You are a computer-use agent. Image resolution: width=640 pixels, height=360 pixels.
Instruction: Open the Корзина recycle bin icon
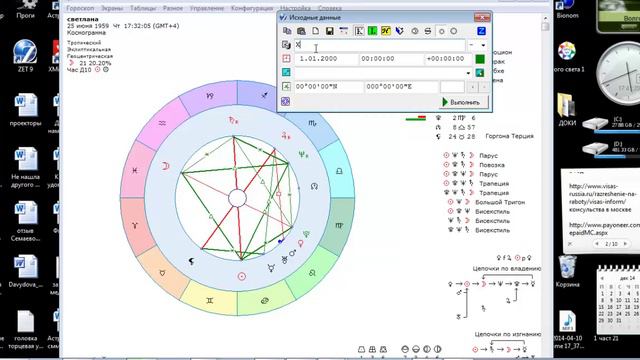click(567, 271)
